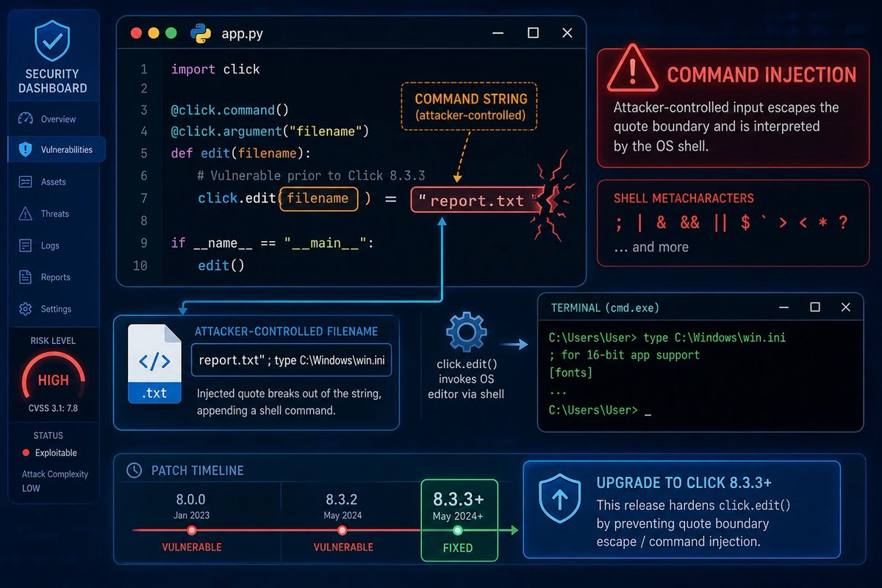The width and height of the screenshot is (882, 588).
Task: Click the attacker-controlled filename input field
Action: tap(291, 361)
